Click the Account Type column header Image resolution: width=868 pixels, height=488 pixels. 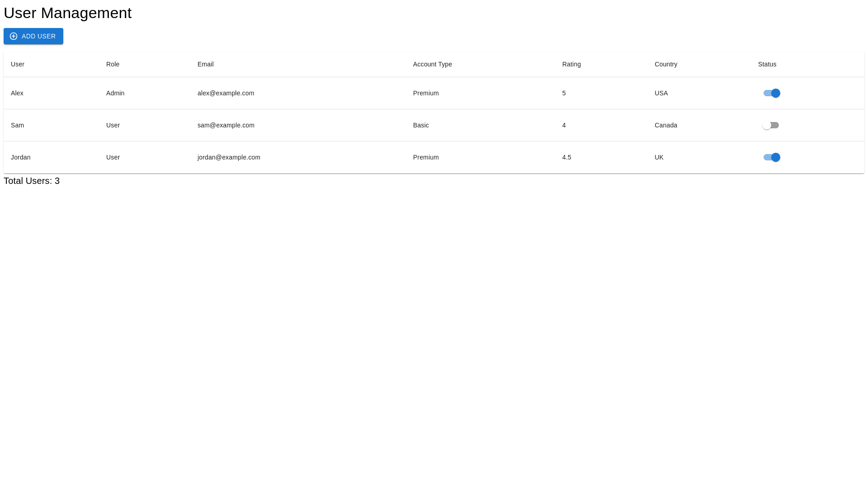click(432, 64)
